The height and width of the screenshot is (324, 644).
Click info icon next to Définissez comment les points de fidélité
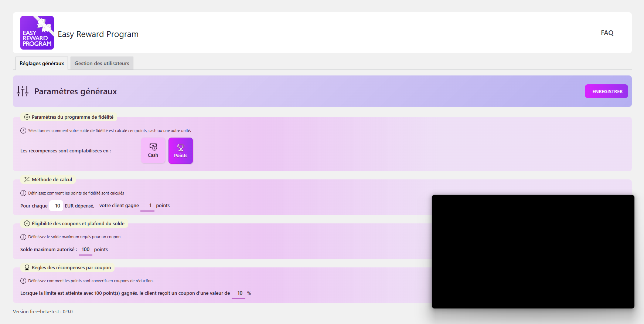(23, 193)
